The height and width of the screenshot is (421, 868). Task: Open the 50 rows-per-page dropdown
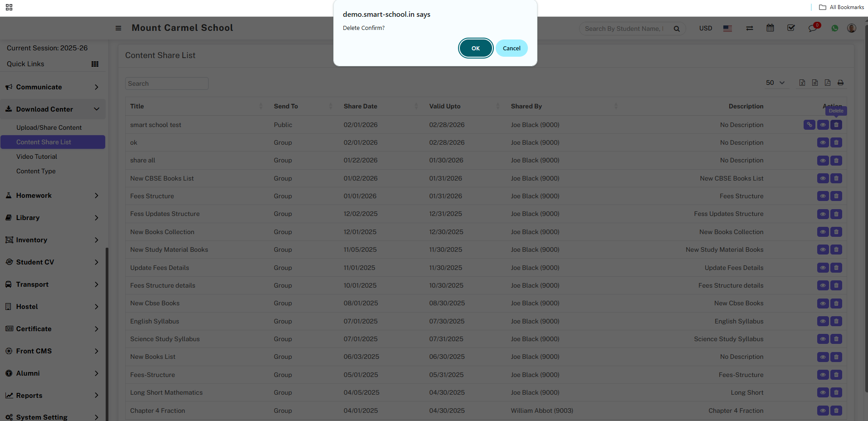click(x=775, y=83)
